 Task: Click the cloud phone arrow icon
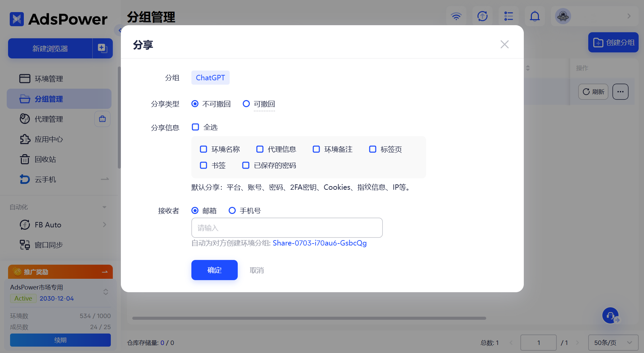pos(105,179)
